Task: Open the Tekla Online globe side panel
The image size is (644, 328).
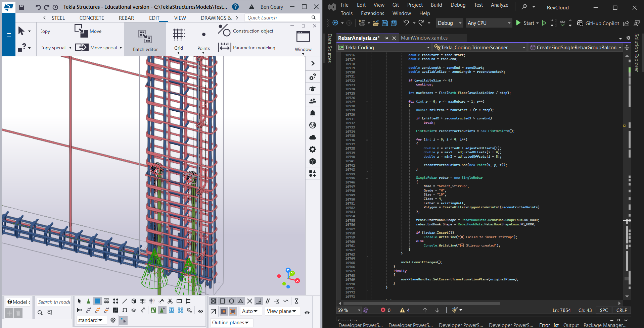Action: pyautogui.click(x=313, y=125)
